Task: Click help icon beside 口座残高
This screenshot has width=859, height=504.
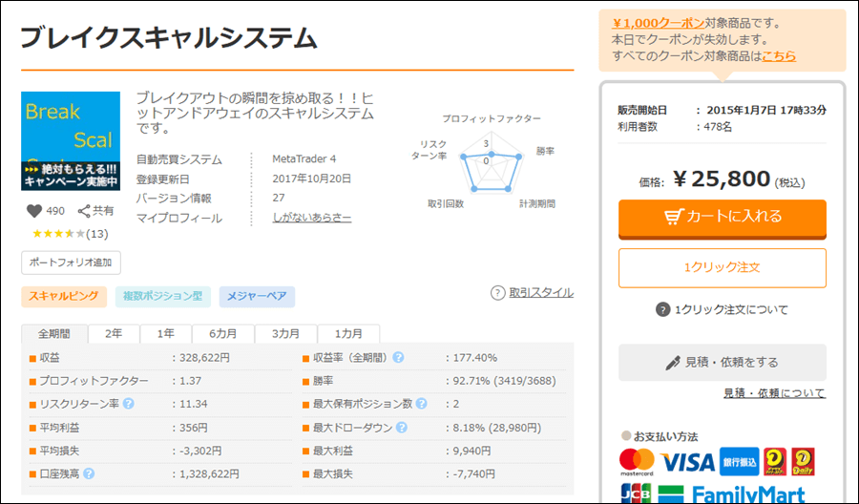Action: click(x=89, y=472)
